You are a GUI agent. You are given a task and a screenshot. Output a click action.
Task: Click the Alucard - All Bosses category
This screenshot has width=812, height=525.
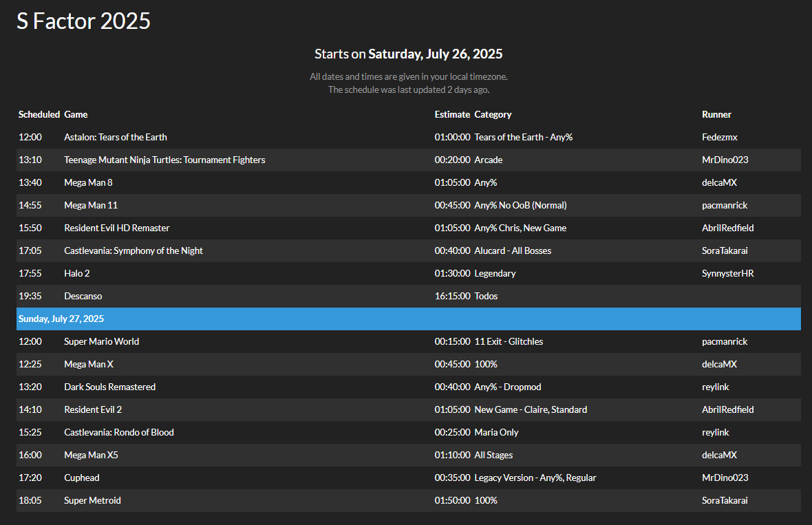(513, 250)
